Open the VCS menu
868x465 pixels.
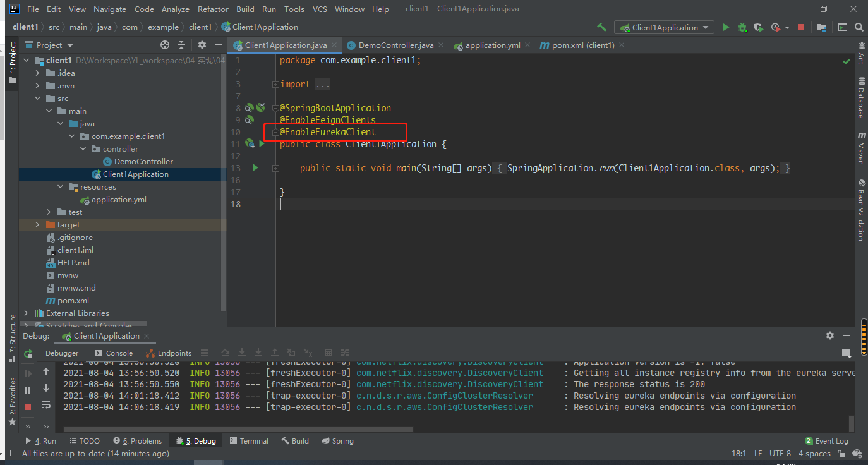coord(320,9)
